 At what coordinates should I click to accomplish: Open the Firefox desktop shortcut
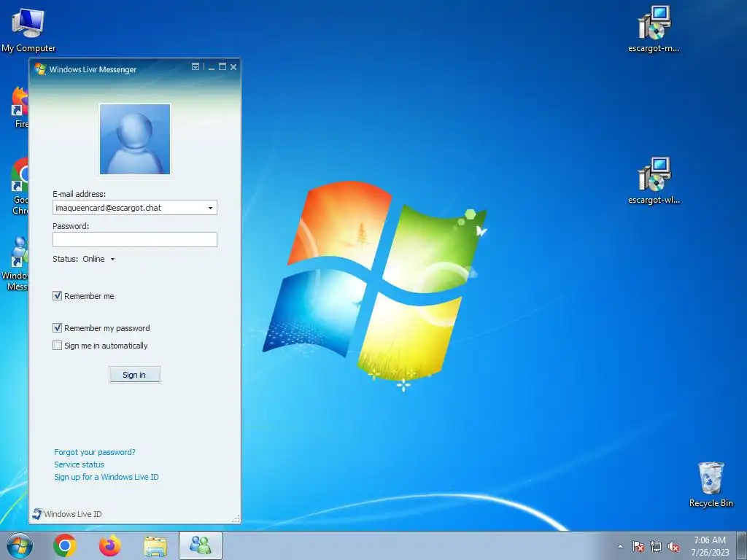[20, 108]
